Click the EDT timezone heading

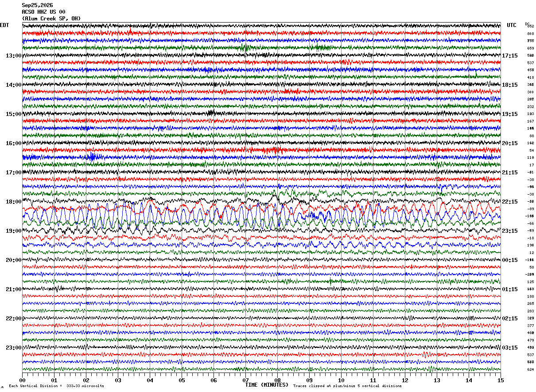4,25
